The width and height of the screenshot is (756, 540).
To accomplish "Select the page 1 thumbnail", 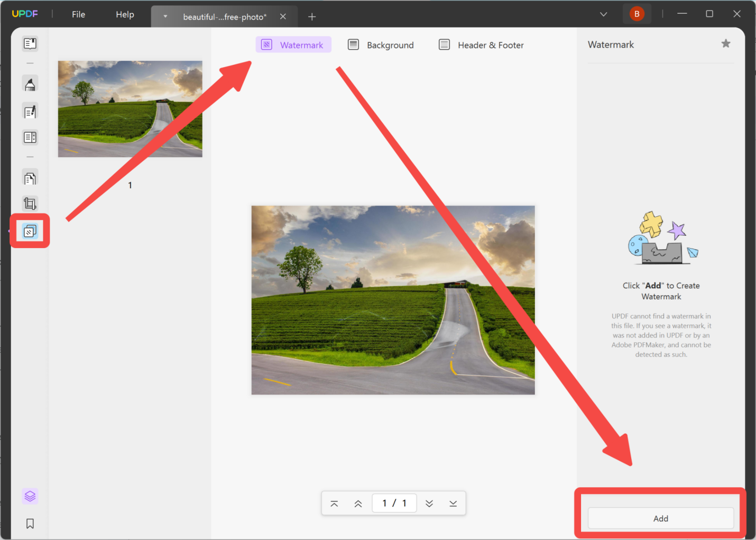I will coord(130,109).
